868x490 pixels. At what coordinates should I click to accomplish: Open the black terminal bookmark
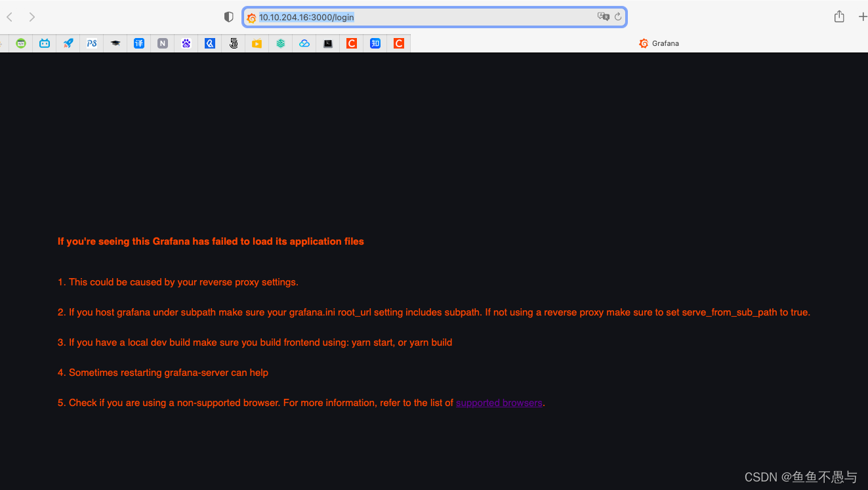click(328, 43)
